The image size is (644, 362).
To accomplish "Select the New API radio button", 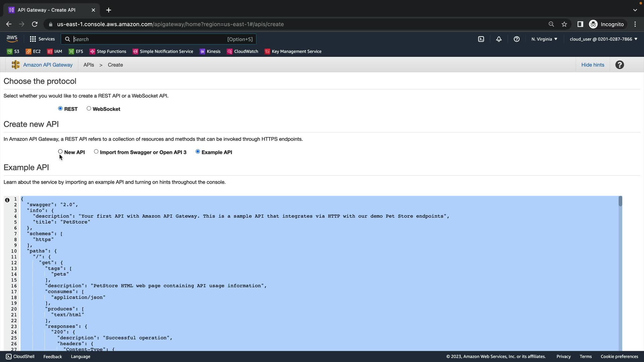I will [60, 152].
